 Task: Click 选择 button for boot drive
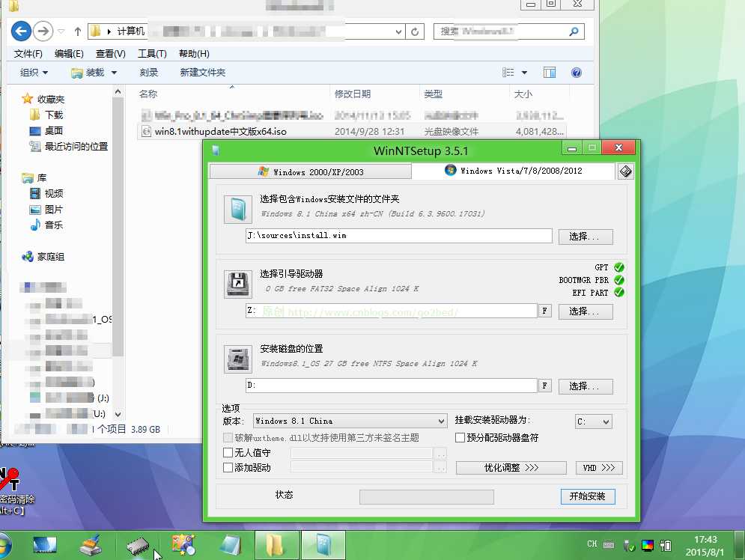pos(586,311)
